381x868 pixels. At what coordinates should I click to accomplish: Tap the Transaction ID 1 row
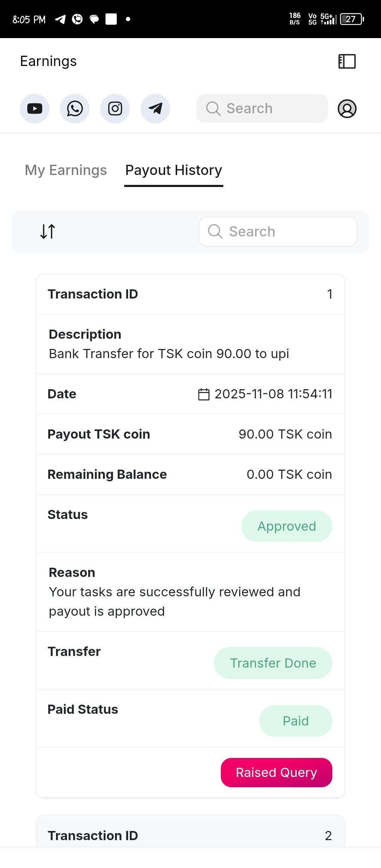coord(190,294)
